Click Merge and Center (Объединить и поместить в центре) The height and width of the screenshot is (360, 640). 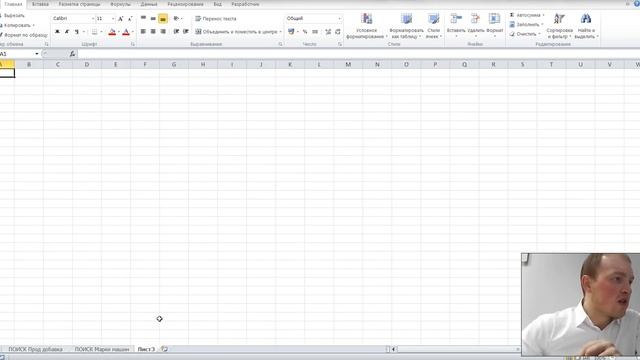pyautogui.click(x=236, y=32)
